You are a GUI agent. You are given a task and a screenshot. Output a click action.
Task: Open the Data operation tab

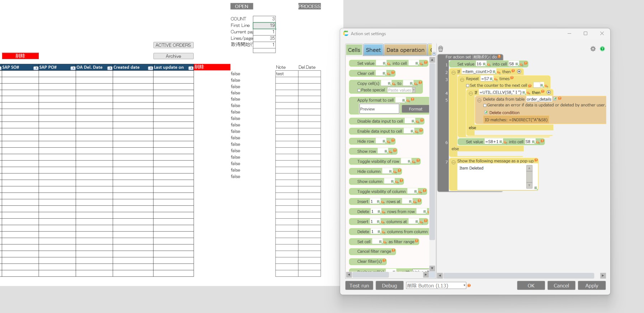(405, 50)
